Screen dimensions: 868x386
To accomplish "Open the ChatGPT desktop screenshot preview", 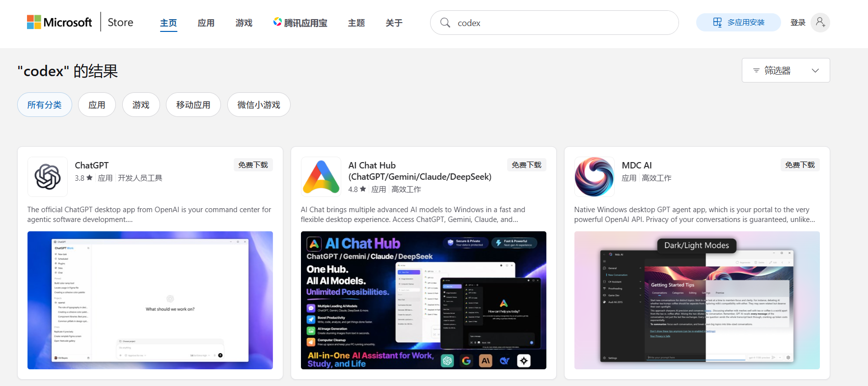I will tap(150, 300).
